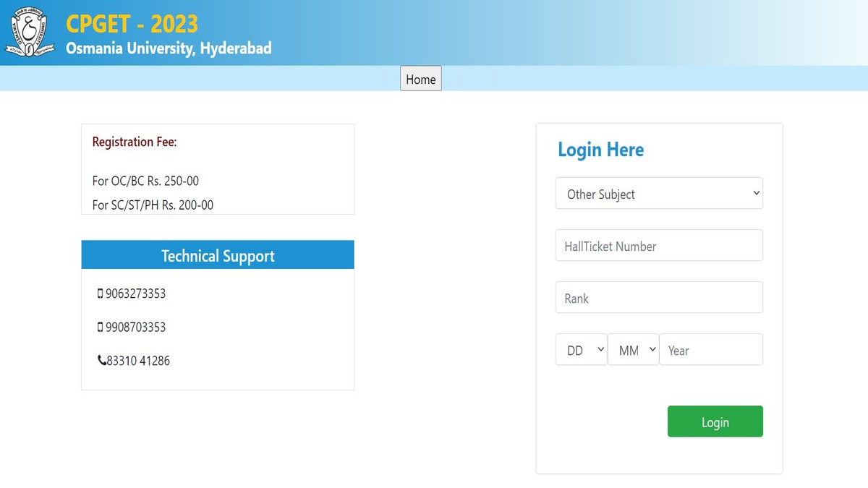Viewport: 868px width, 488px height.
Task: Click the mobile icon beside 9063273353
Action: (101, 294)
